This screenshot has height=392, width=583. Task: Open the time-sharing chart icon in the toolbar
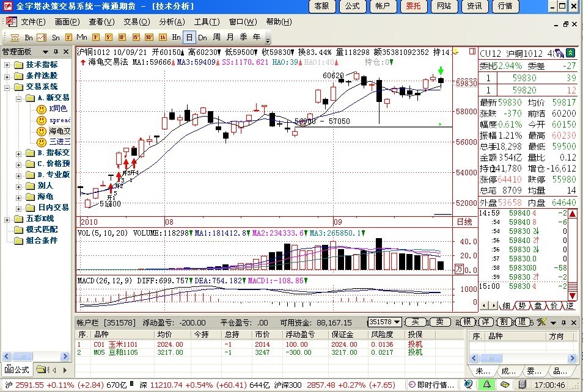(x=15, y=37)
